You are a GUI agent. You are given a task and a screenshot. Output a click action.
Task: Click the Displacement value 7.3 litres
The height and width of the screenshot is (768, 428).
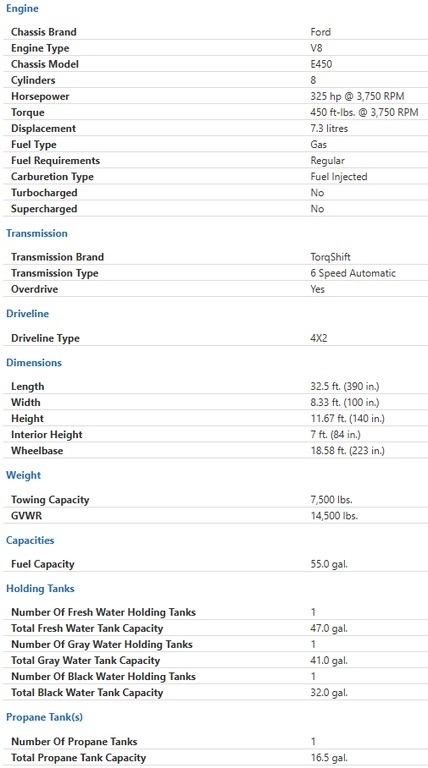[x=329, y=128]
